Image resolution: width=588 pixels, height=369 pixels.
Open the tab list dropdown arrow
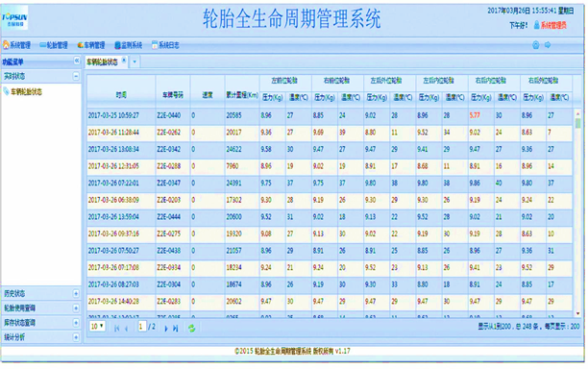(135, 61)
